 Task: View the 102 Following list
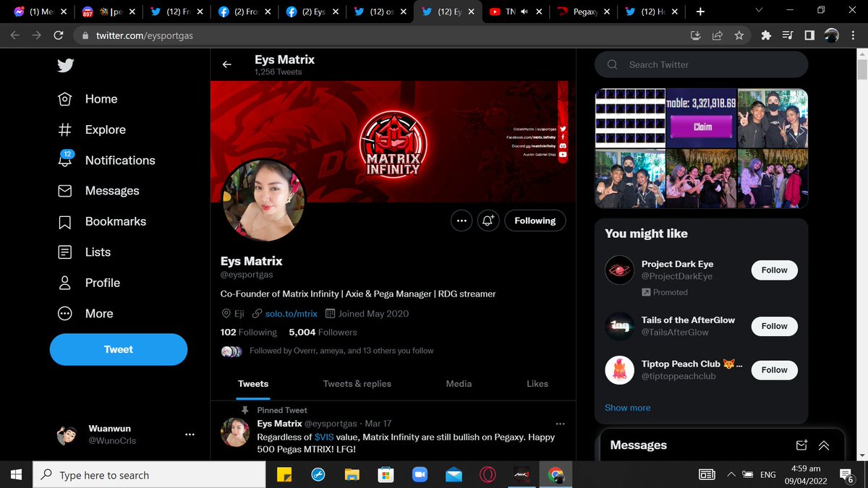249,332
